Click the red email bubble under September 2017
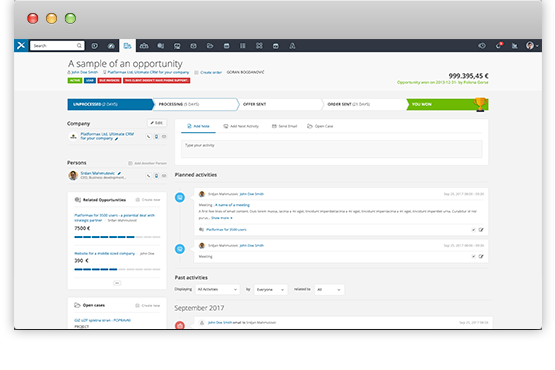Screen dimensions: 555x370 tap(180, 325)
